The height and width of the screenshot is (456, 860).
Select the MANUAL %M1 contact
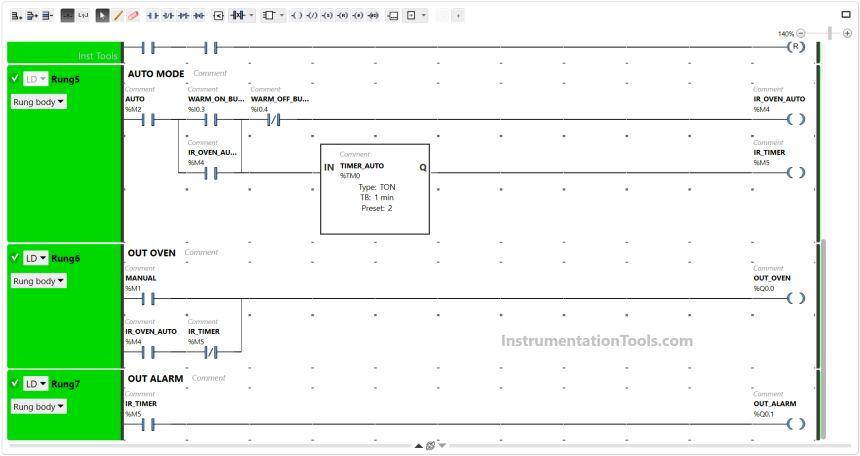pyautogui.click(x=148, y=299)
